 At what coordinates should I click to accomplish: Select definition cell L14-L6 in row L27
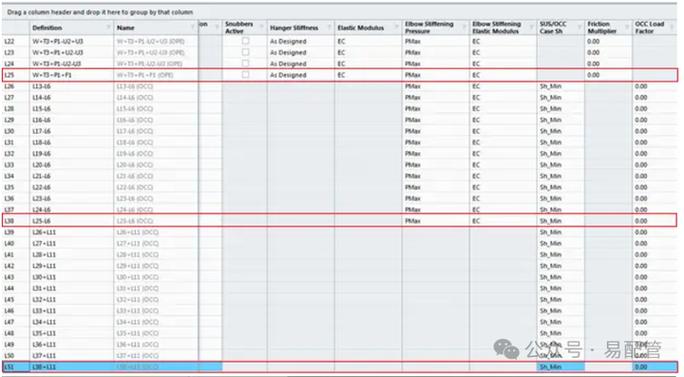(72, 97)
